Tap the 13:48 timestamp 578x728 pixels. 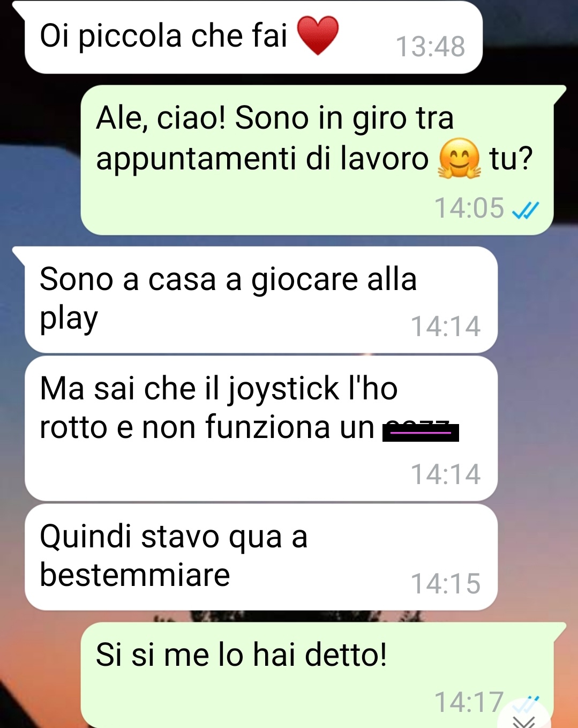pyautogui.click(x=430, y=47)
